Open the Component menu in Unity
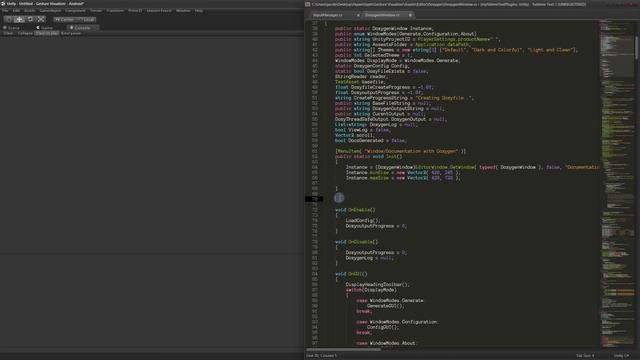The width and height of the screenshot is (640, 360). click(x=76, y=11)
